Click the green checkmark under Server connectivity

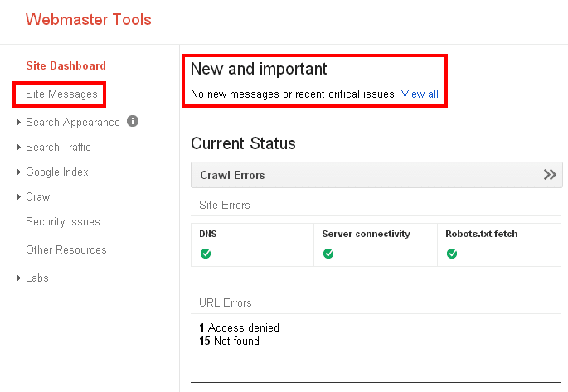click(x=328, y=254)
